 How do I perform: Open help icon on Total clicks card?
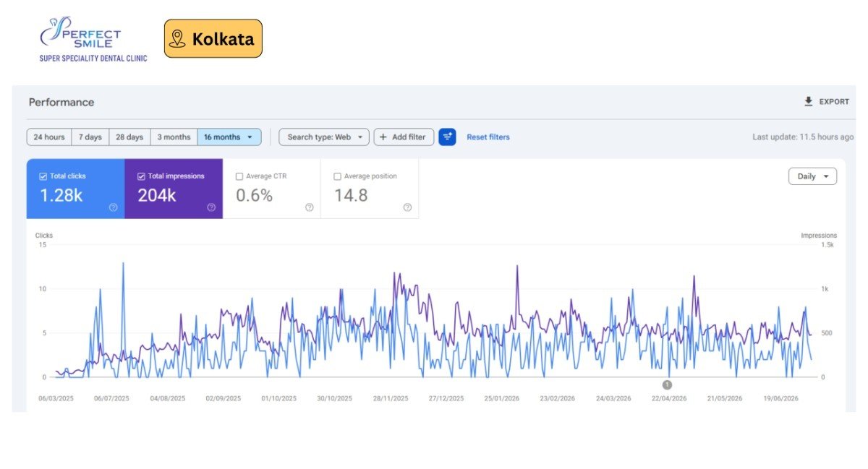114,207
